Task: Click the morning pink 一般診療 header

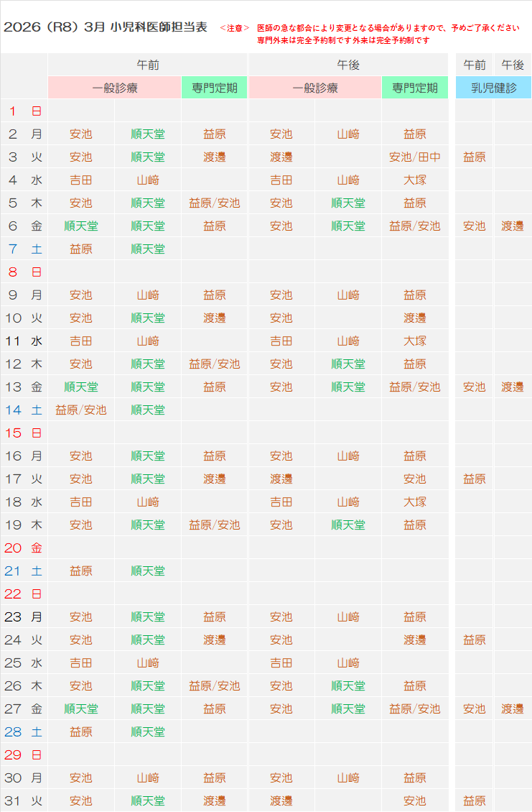Action: click(x=115, y=88)
